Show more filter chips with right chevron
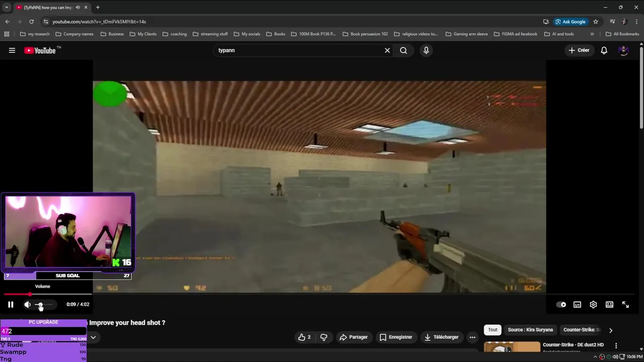The image size is (644, 362). click(611, 330)
